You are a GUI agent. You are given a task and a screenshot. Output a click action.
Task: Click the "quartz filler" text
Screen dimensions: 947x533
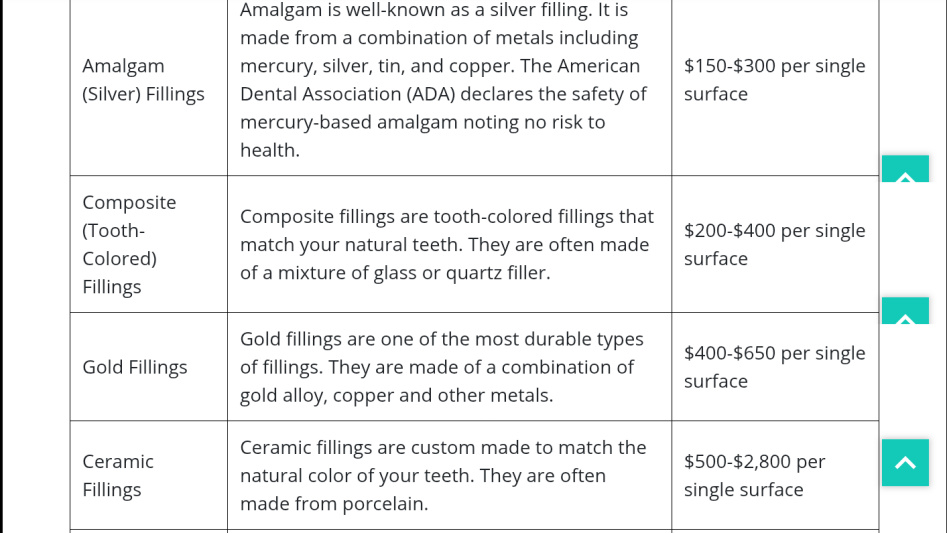(498, 273)
